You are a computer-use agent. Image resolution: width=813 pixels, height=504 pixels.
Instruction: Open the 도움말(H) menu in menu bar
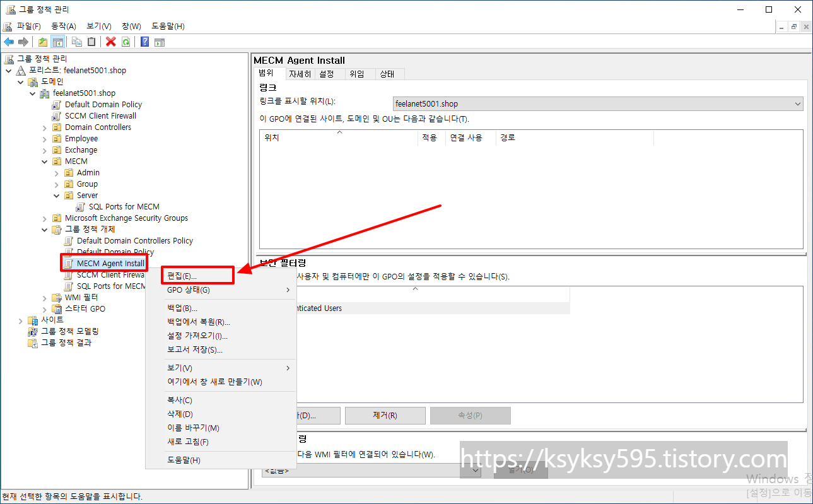(x=168, y=26)
